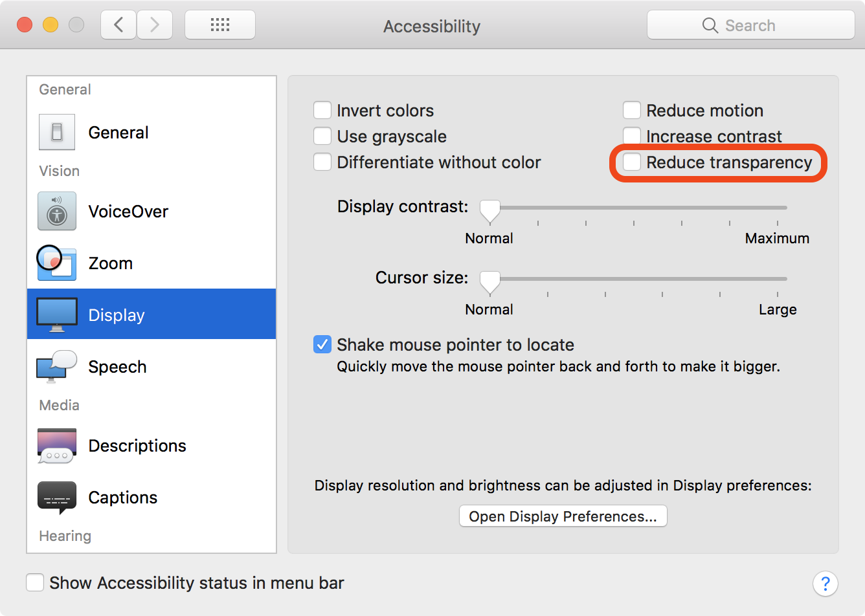Image resolution: width=865 pixels, height=616 pixels.
Task: Tick the Reduce motion checkbox
Action: [x=632, y=111]
